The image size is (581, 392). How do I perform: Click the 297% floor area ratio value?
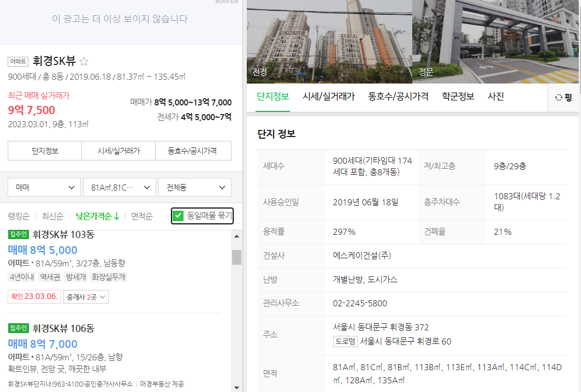(344, 232)
